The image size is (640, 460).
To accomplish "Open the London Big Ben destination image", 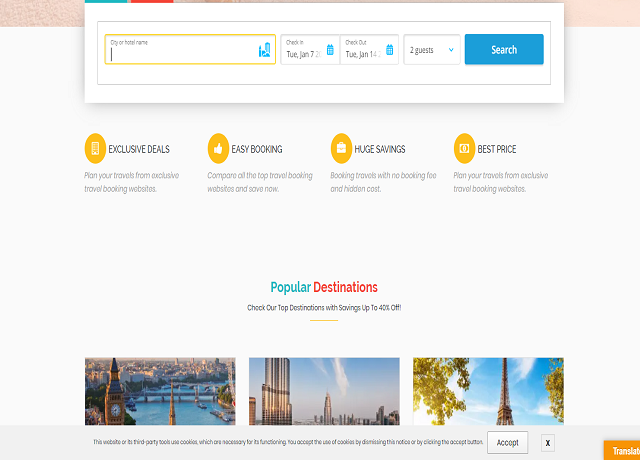I will (160, 391).
